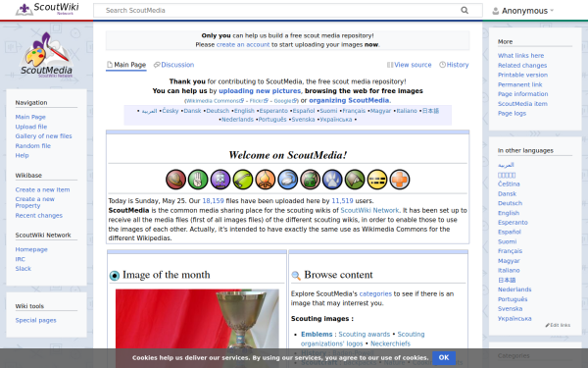Image resolution: width=588 pixels, height=368 pixels.
Task: Open Special pages under Wiki tools
Action: coord(36,320)
